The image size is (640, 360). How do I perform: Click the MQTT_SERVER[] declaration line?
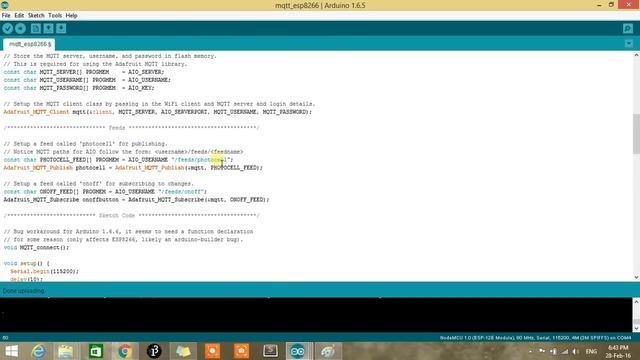click(84, 72)
